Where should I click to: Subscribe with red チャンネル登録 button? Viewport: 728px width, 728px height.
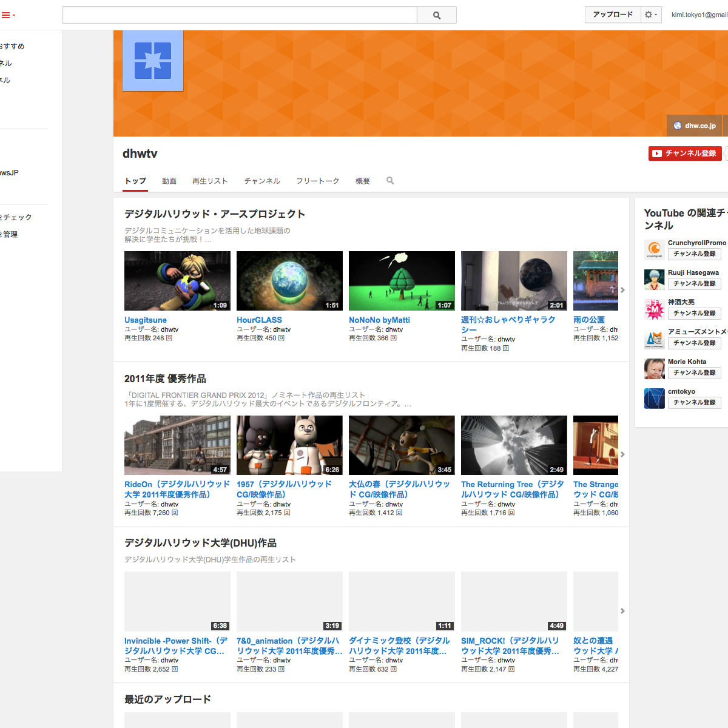tap(685, 153)
